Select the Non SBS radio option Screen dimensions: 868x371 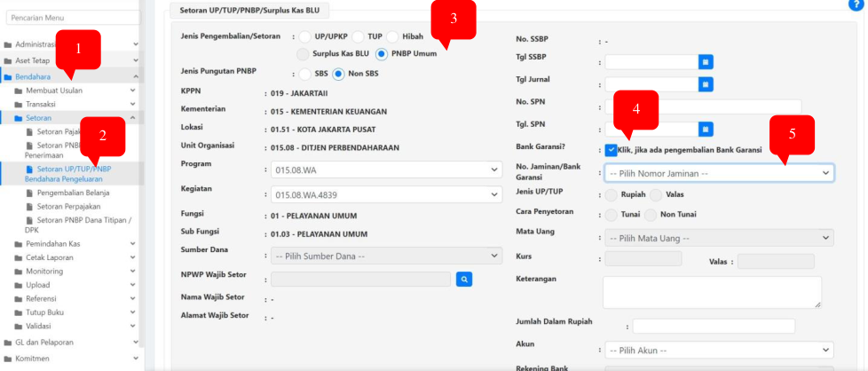(x=338, y=73)
